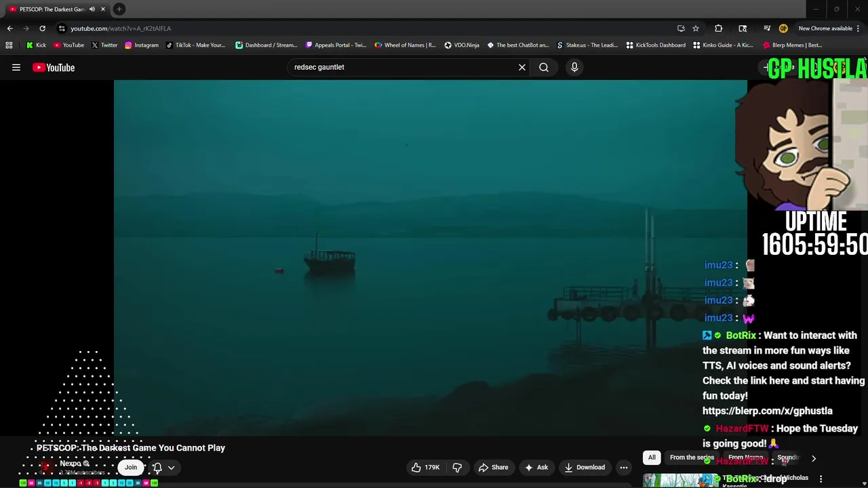Click the address bar URL
This screenshot has height=488, width=868.
point(121,28)
